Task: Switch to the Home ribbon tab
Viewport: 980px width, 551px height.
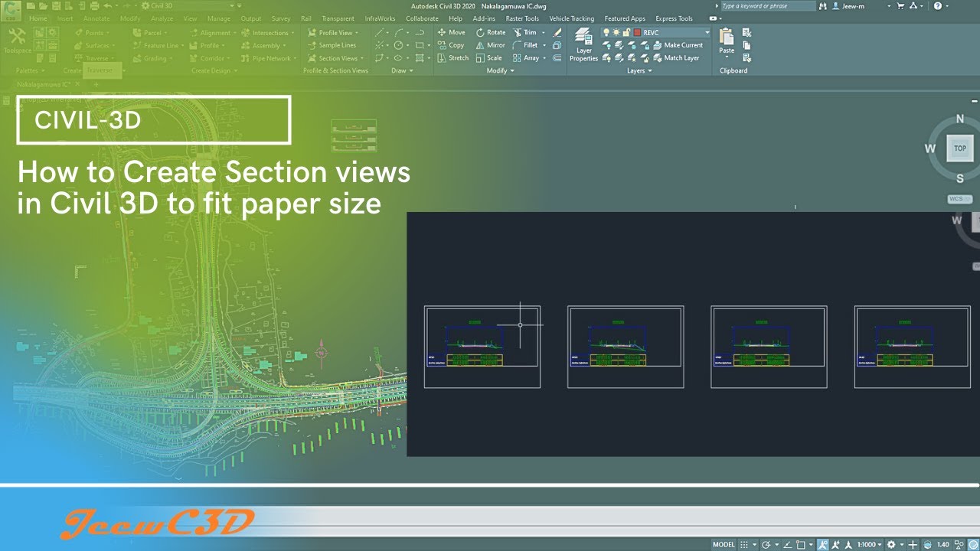Action: (37, 18)
